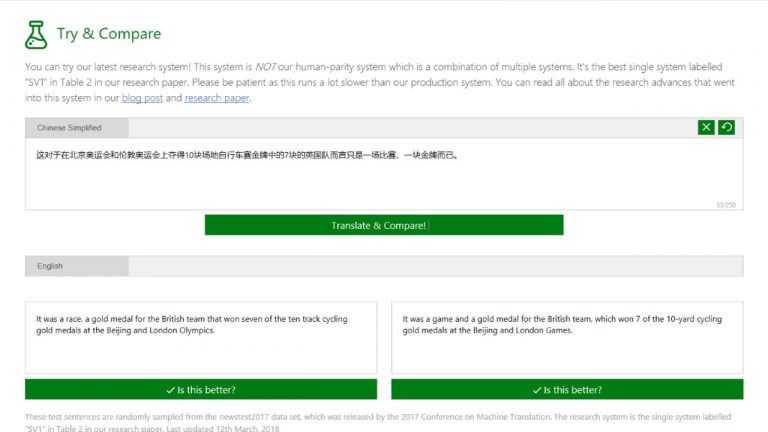Click the green flask Try & Compare icon
Screen dimensions: 768x432
point(36,35)
